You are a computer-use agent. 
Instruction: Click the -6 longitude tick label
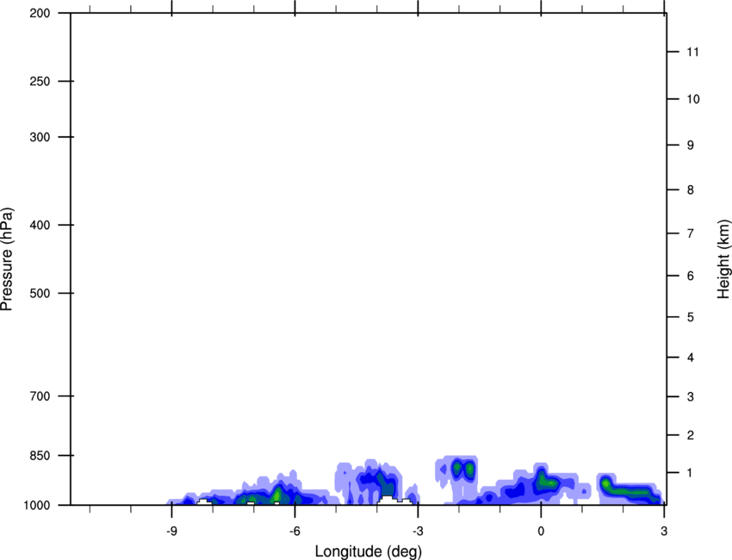pos(295,531)
